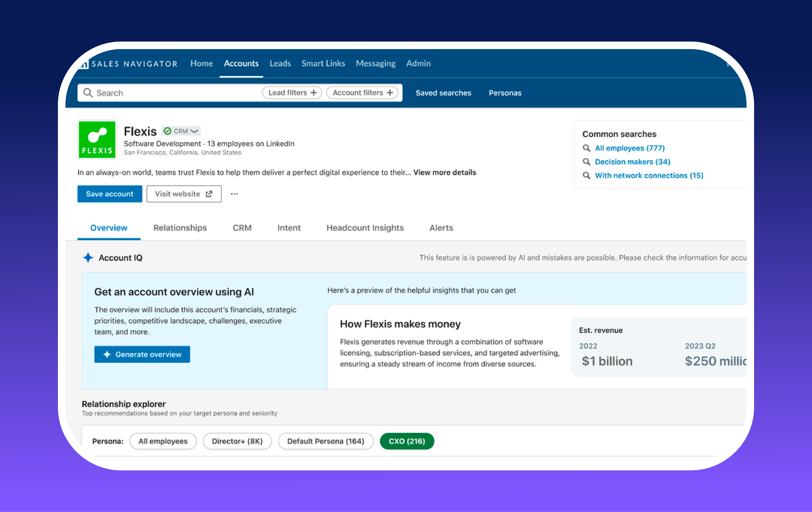
Task: Click the Flexis company logo thumbnail
Action: coord(97,140)
